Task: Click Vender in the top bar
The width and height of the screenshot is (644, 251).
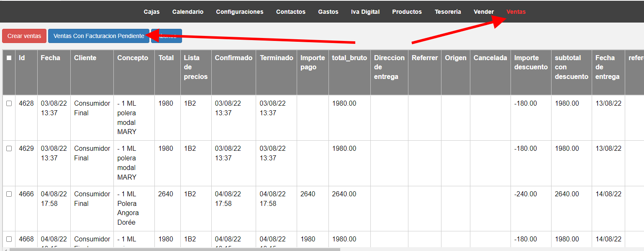Action: (x=484, y=12)
